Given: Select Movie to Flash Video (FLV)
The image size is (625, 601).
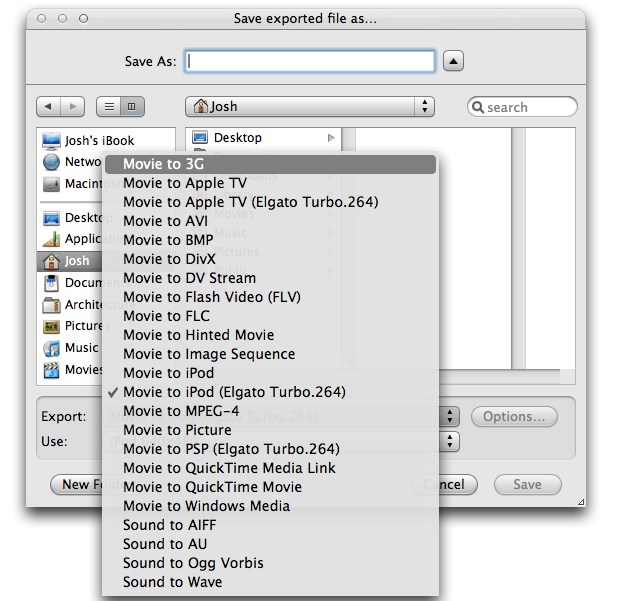Looking at the screenshot, I should tap(270, 297).
